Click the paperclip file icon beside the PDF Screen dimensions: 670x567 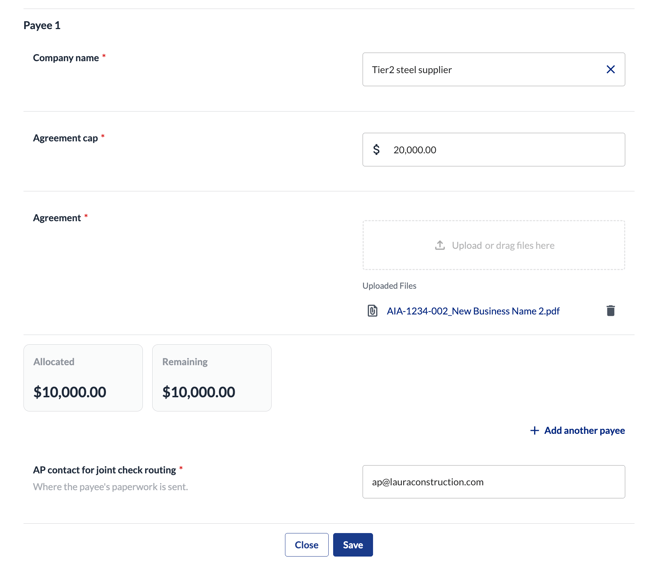[x=373, y=311]
